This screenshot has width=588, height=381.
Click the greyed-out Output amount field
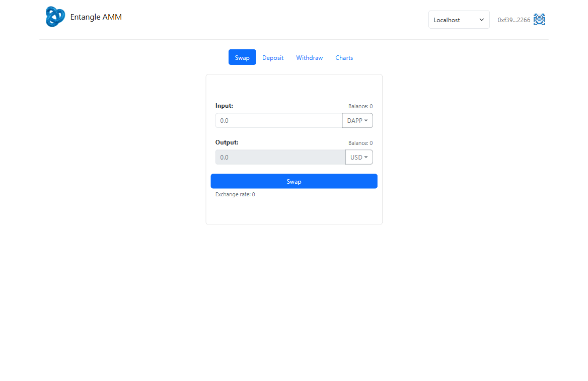coord(280,158)
